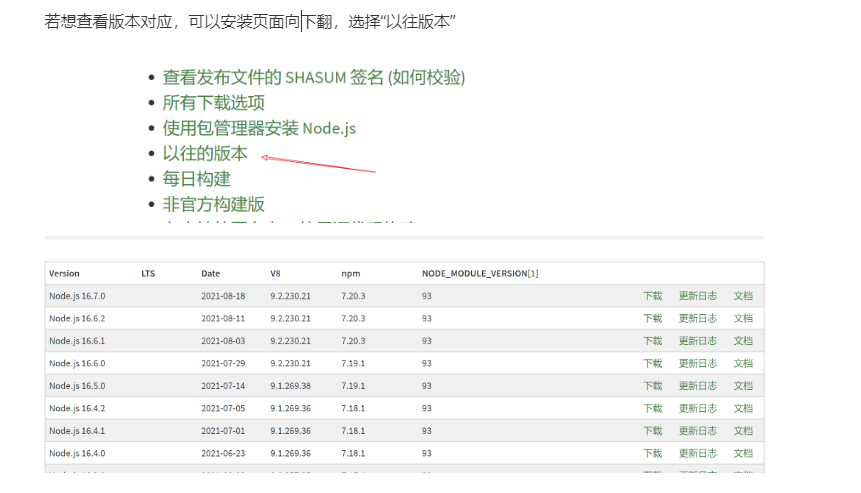This screenshot has width=861, height=493.
Task: Open changelog for Node.js 16.4.2
Action: 697,408
